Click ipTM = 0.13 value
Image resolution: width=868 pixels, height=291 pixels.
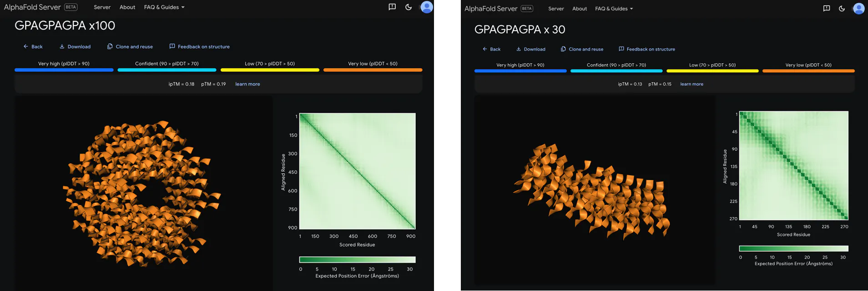click(x=630, y=84)
